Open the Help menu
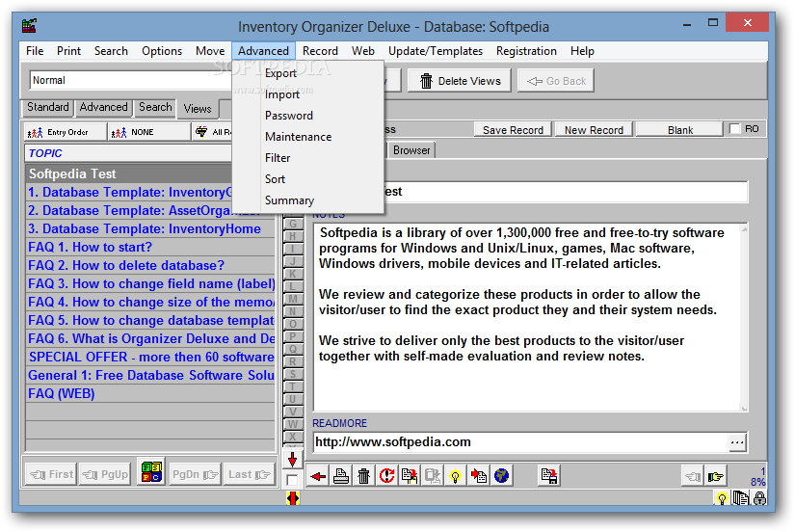This screenshot has width=795, height=532. [x=582, y=51]
